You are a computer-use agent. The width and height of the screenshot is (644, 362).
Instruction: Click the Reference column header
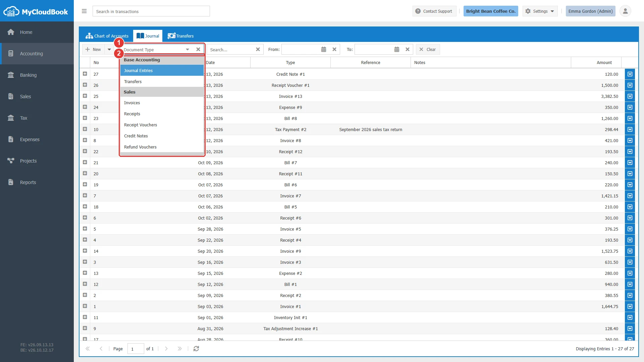371,62
